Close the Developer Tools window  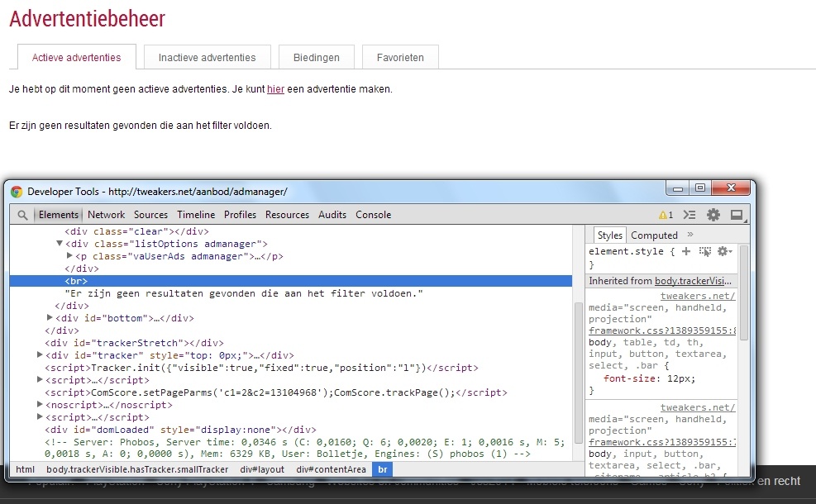731,188
